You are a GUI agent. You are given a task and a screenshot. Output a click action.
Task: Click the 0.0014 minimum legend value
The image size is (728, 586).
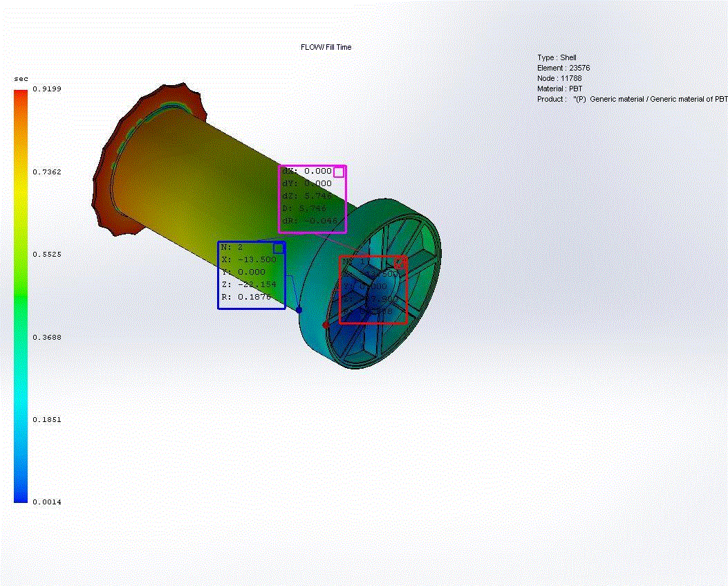(47, 502)
